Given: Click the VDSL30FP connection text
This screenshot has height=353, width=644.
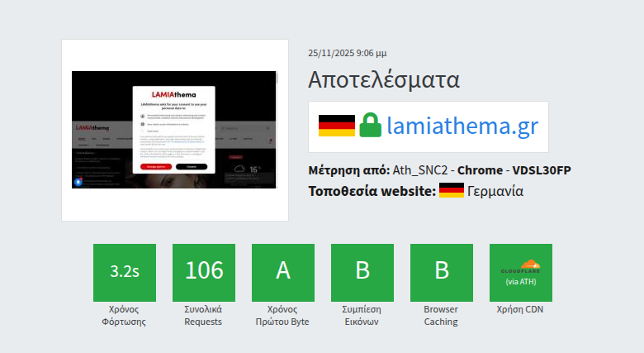Looking at the screenshot, I should 542,170.
